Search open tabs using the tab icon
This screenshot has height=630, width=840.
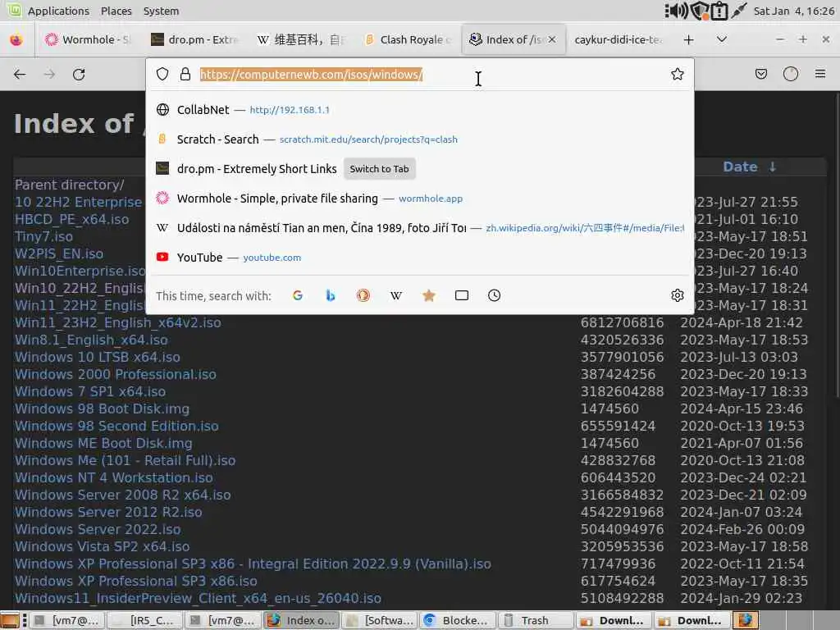(x=461, y=295)
